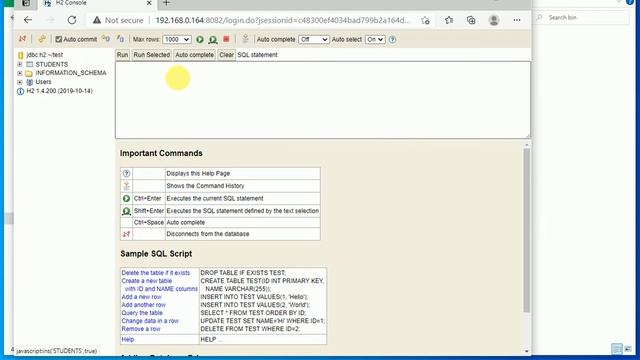Open the Auto complete dropdown

pos(314,39)
